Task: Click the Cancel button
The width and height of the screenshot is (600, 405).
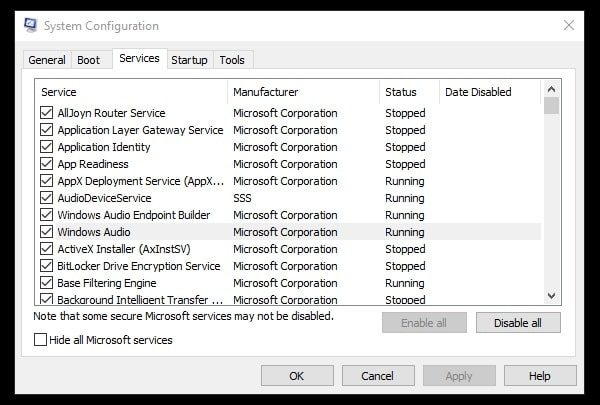Action: 378,376
